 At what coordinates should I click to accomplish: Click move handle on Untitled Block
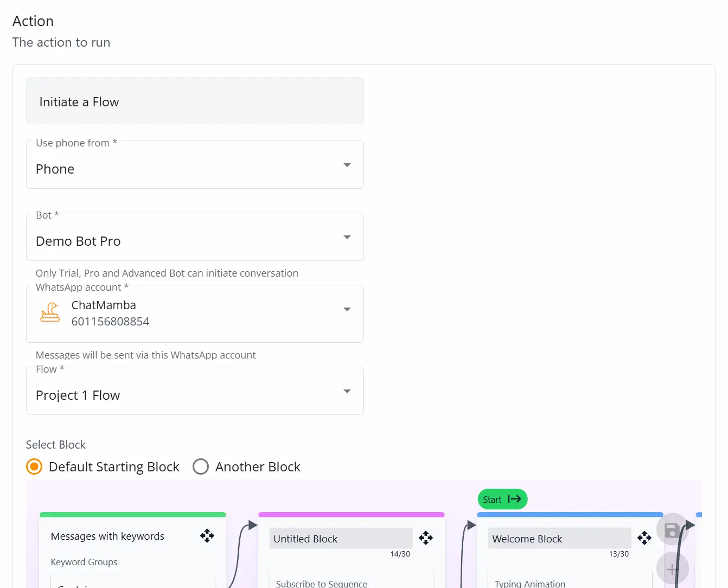(x=426, y=538)
